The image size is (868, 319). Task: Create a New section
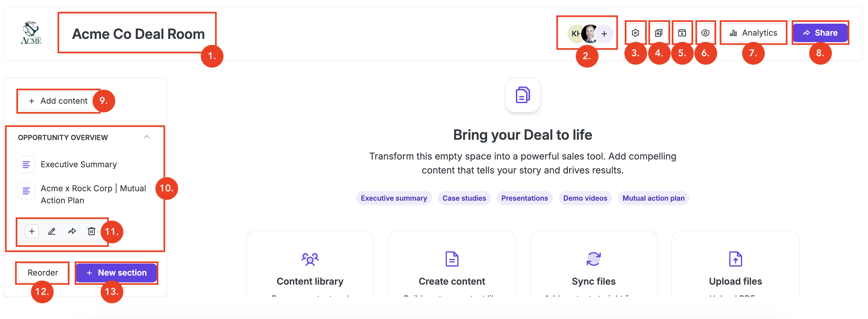[116, 273]
